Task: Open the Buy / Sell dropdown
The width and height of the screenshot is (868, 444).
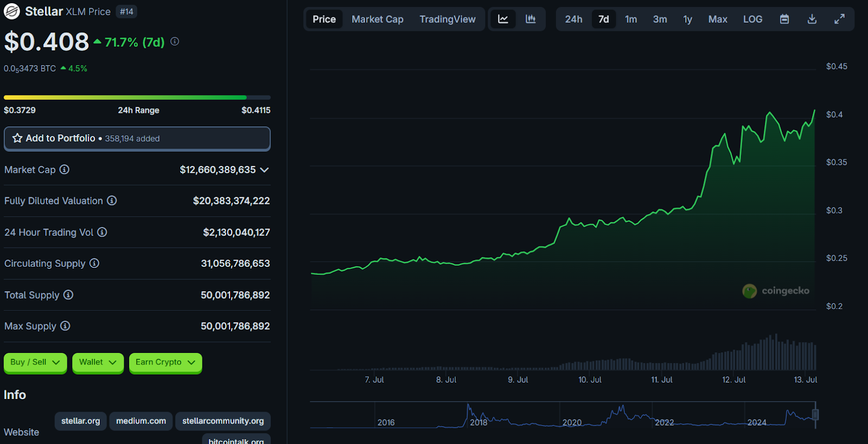Action: 35,362
